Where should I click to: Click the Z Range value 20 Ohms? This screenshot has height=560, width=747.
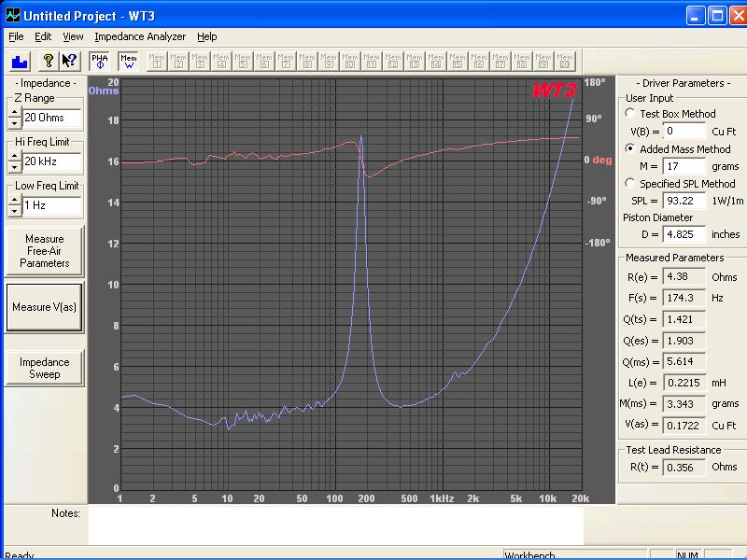tap(52, 118)
